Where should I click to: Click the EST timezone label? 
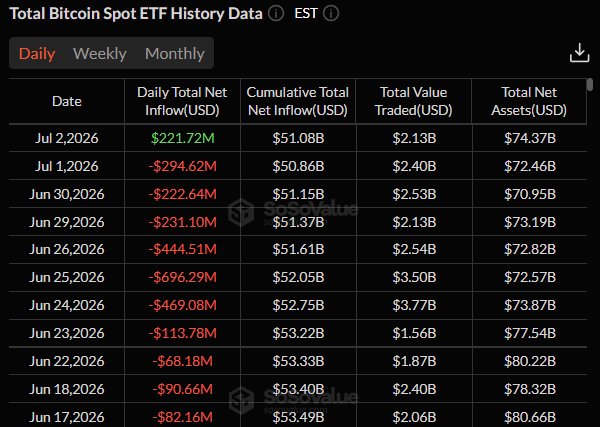306,13
